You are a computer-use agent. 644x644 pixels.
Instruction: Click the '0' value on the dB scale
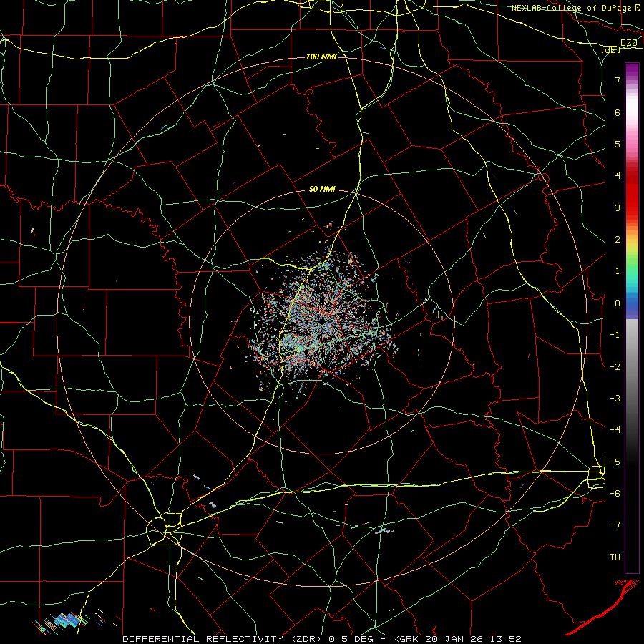coord(618,303)
